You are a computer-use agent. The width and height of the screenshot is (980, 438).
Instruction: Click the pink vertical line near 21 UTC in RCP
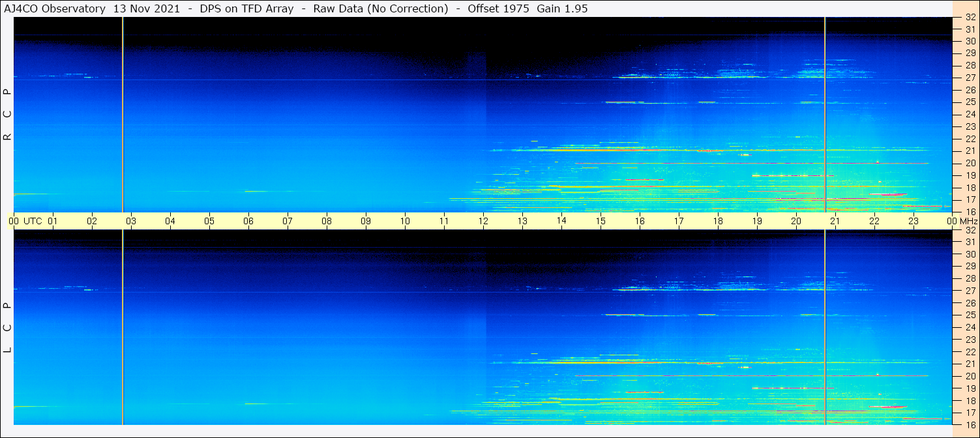[x=825, y=115]
